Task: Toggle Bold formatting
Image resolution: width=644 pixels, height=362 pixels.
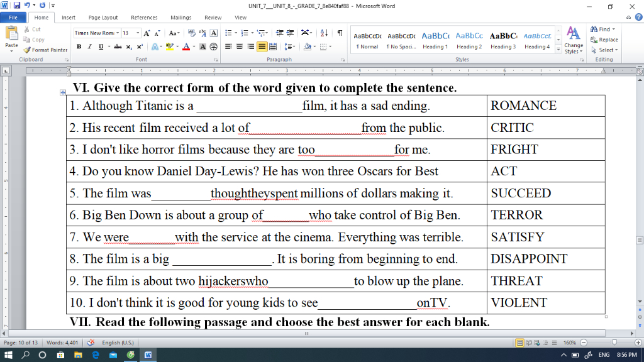Action: click(79, 47)
